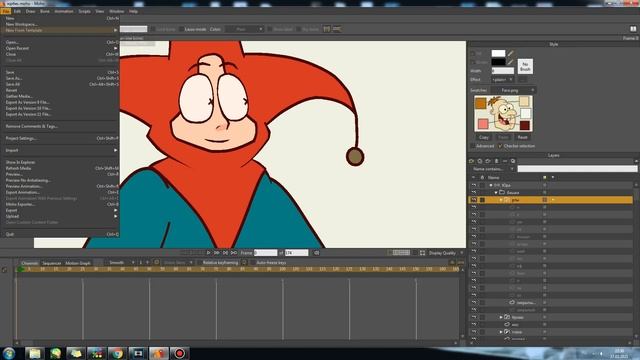Click the play button in playback bar
The height and width of the screenshot is (360, 640).
(x=208, y=253)
